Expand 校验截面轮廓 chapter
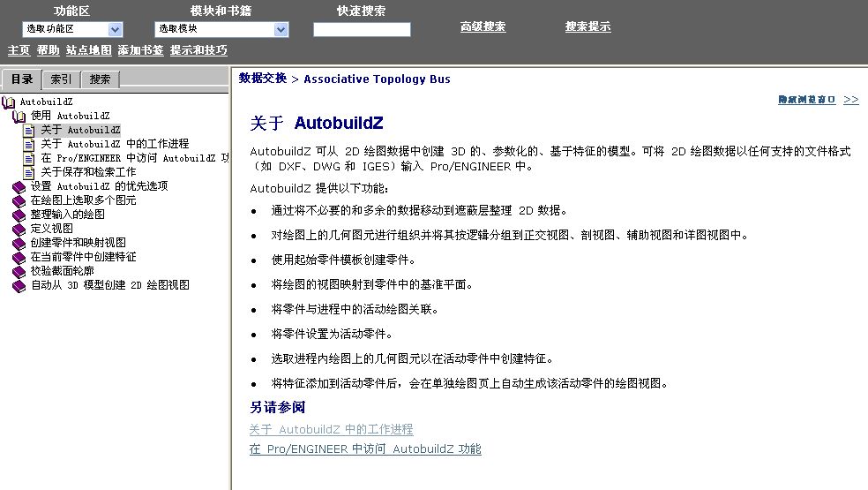Viewport: 868px width, 490px height. (x=62, y=272)
